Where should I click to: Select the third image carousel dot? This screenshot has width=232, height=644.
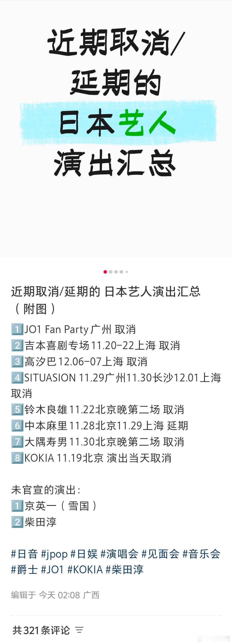[116, 272]
